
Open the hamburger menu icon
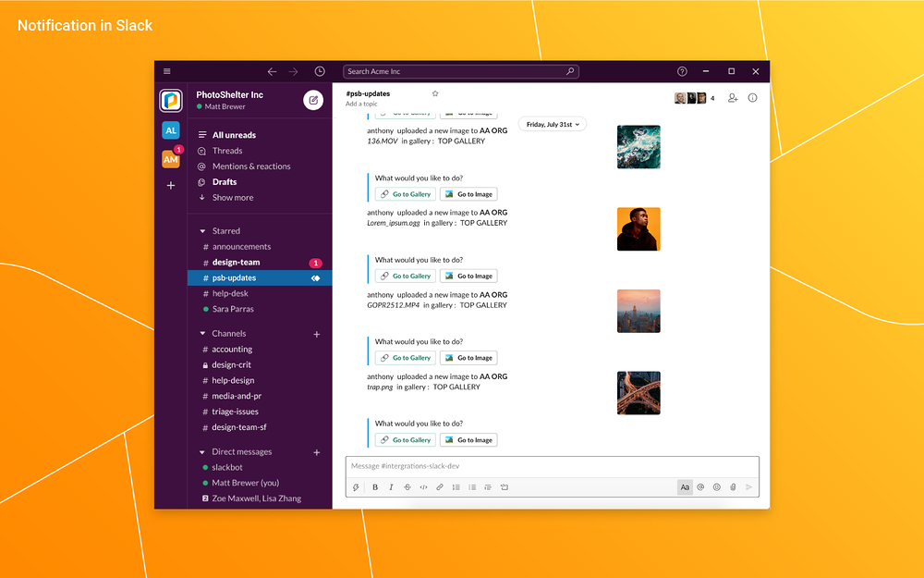coord(166,71)
